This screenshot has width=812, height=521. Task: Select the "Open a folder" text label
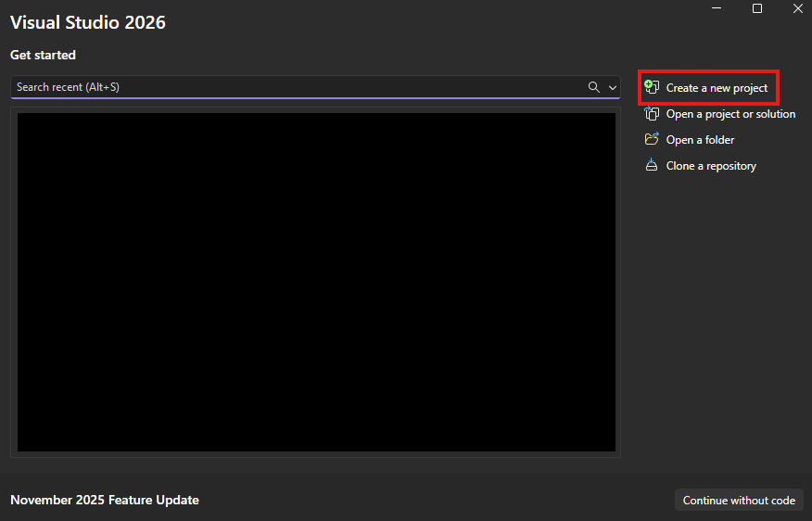(700, 140)
